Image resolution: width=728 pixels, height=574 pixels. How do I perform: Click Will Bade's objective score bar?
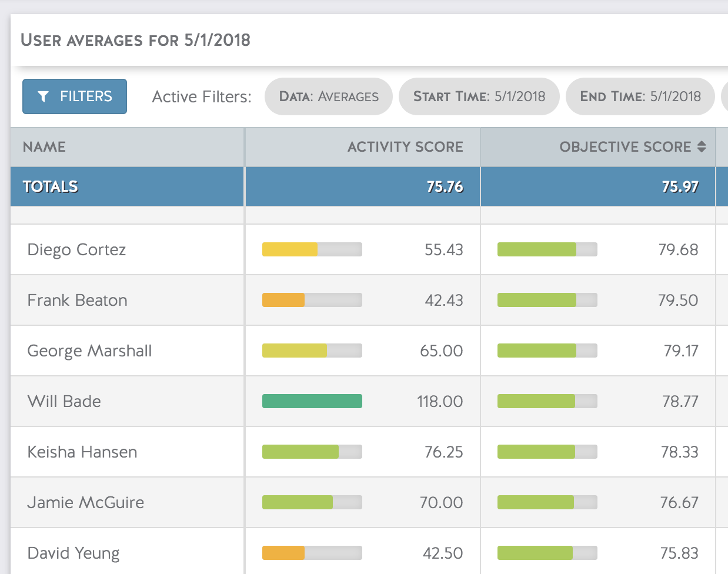(547, 401)
